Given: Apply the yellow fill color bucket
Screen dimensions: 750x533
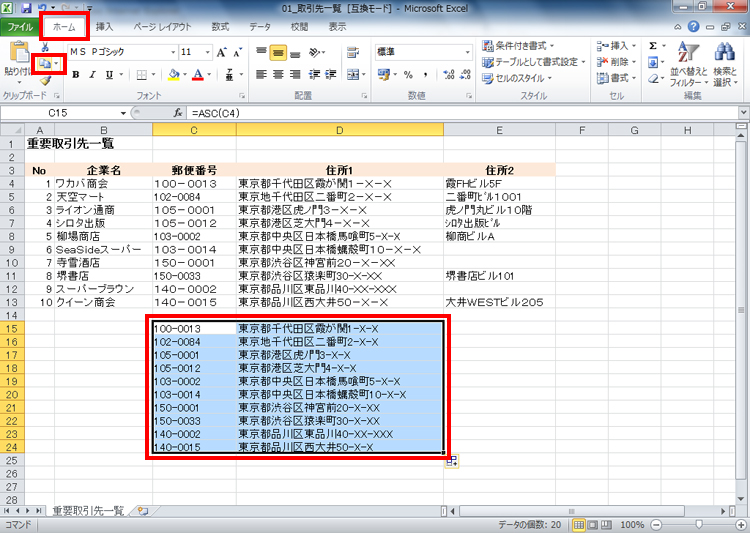Looking at the screenshot, I should click(x=174, y=75).
